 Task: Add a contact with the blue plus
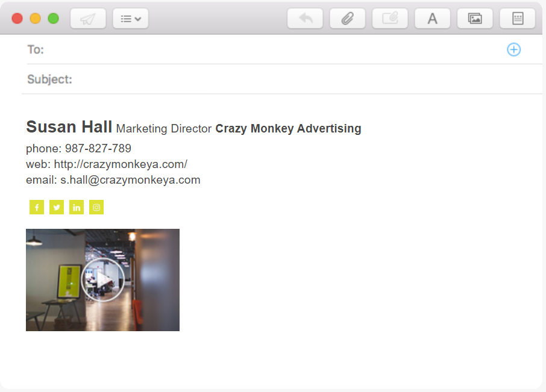click(x=513, y=49)
